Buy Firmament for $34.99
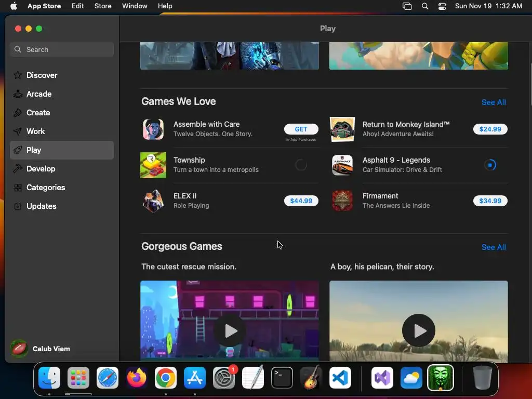The width and height of the screenshot is (532, 399). 490,201
